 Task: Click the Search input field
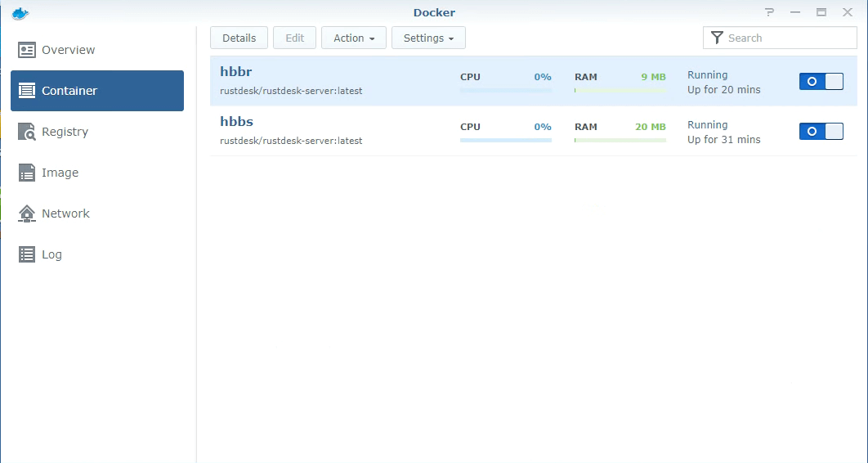[789, 38]
